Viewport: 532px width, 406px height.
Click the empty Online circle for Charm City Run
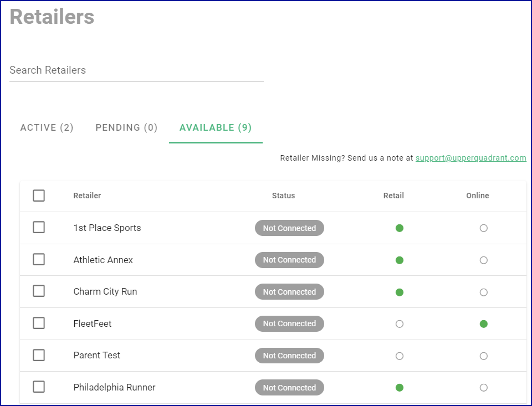click(x=484, y=292)
